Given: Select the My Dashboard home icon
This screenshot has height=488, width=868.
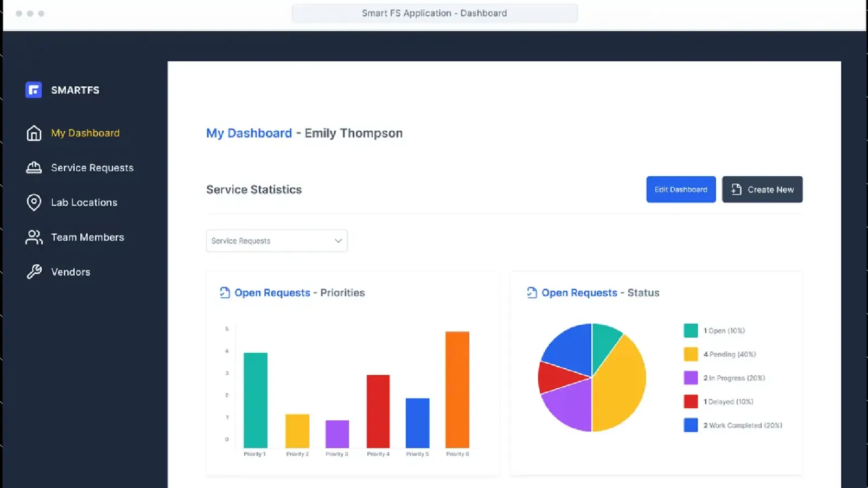Looking at the screenshot, I should coord(33,133).
